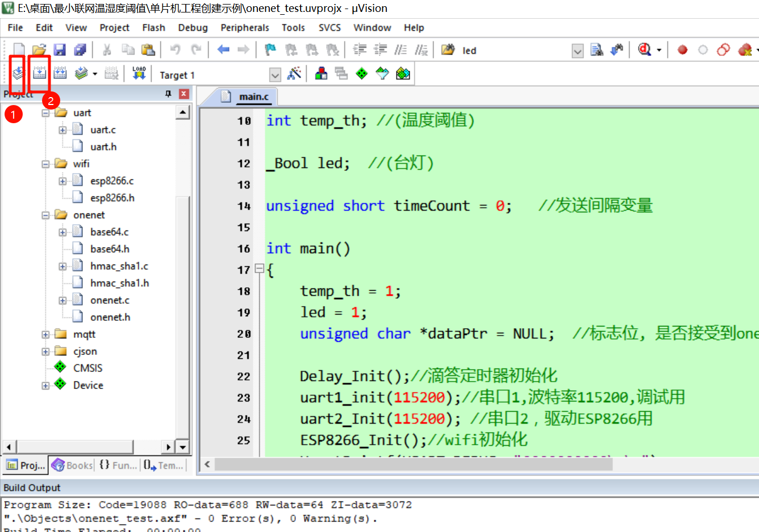Click the Build target icon
The width and height of the screenshot is (759, 532).
click(x=39, y=73)
